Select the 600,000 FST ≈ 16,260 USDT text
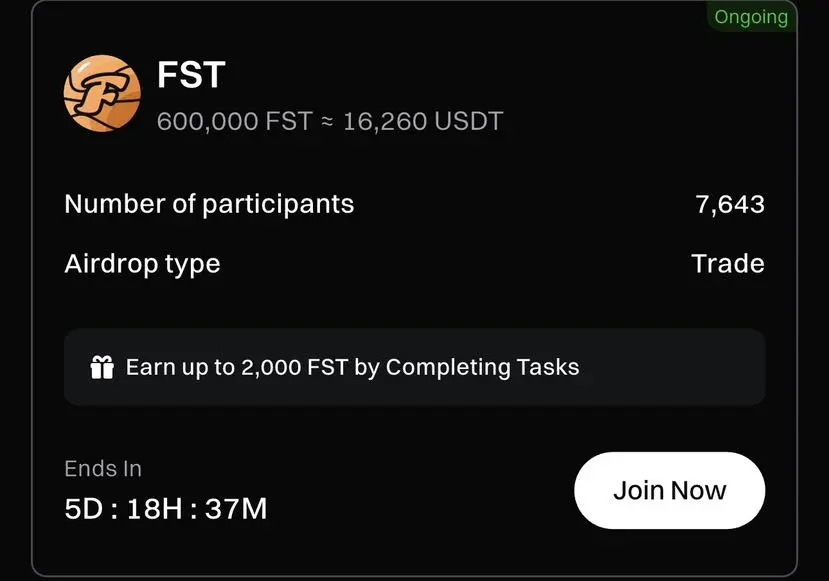829x581 pixels. coord(330,121)
